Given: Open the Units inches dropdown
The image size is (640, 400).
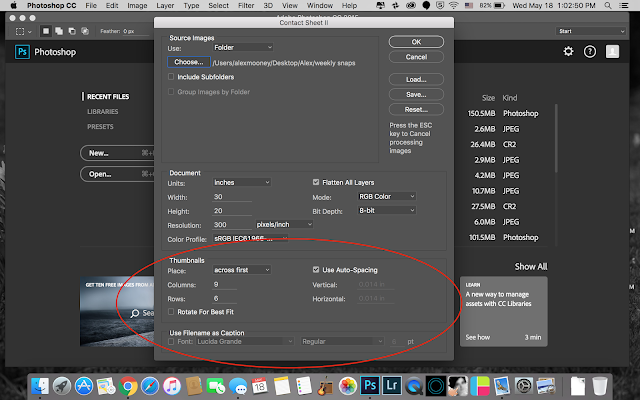Looking at the screenshot, I should pyautogui.click(x=242, y=182).
